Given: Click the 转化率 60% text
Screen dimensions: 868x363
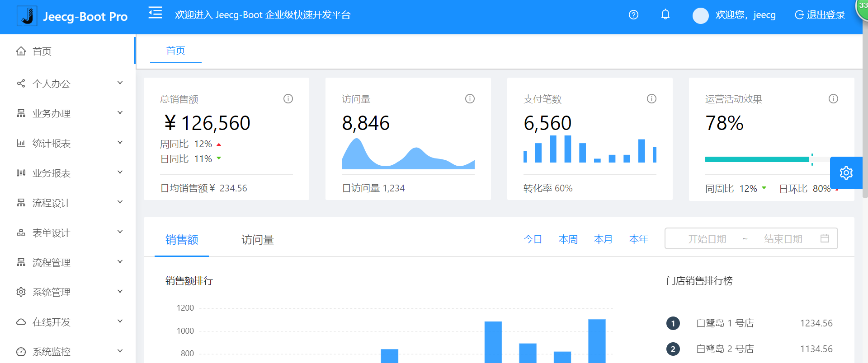Looking at the screenshot, I should (548, 188).
